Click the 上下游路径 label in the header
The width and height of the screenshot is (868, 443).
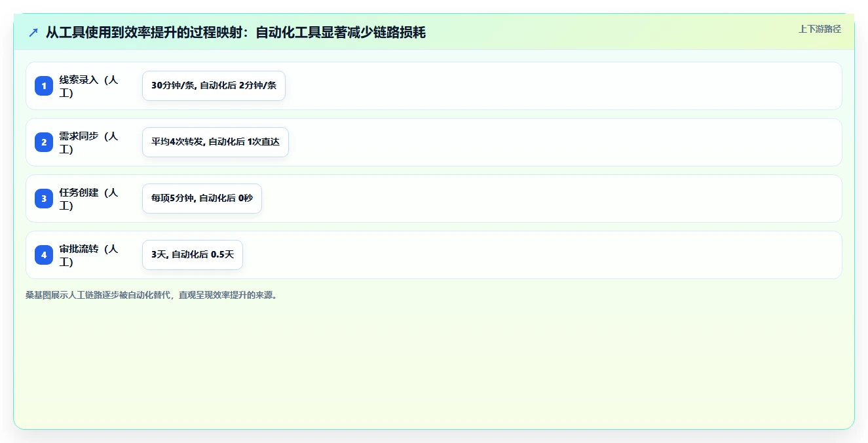(820, 29)
